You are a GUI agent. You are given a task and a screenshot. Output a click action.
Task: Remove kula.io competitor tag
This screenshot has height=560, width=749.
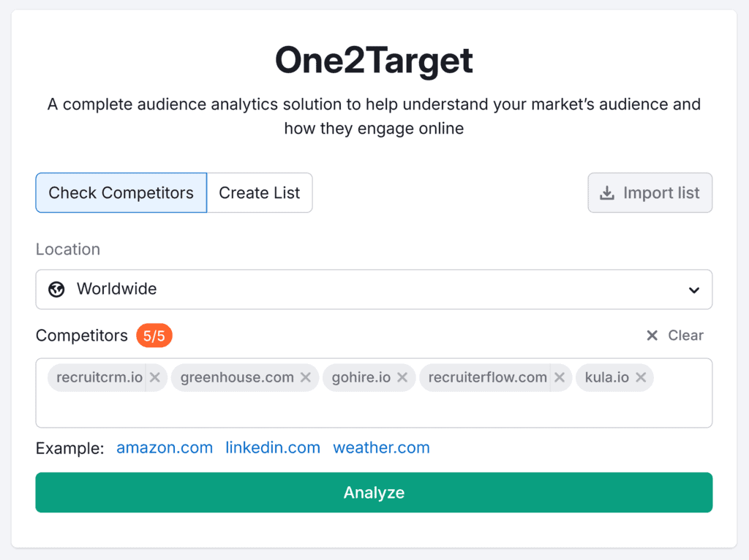(641, 378)
